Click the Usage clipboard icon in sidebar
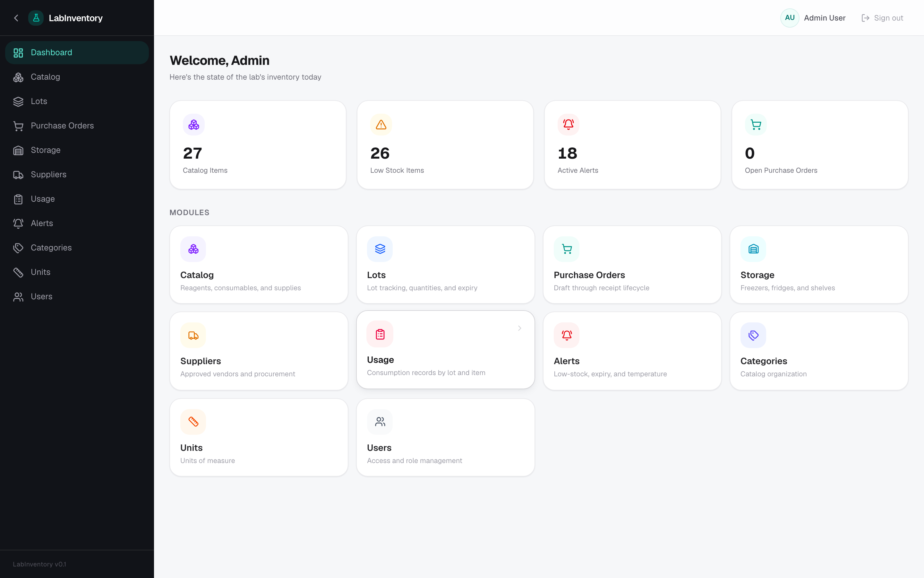 [18, 199]
